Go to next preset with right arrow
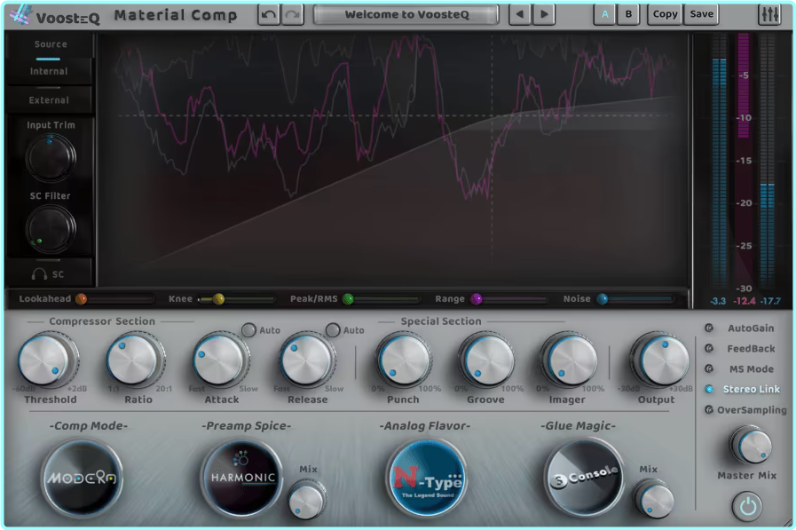796x530 pixels. (x=544, y=15)
